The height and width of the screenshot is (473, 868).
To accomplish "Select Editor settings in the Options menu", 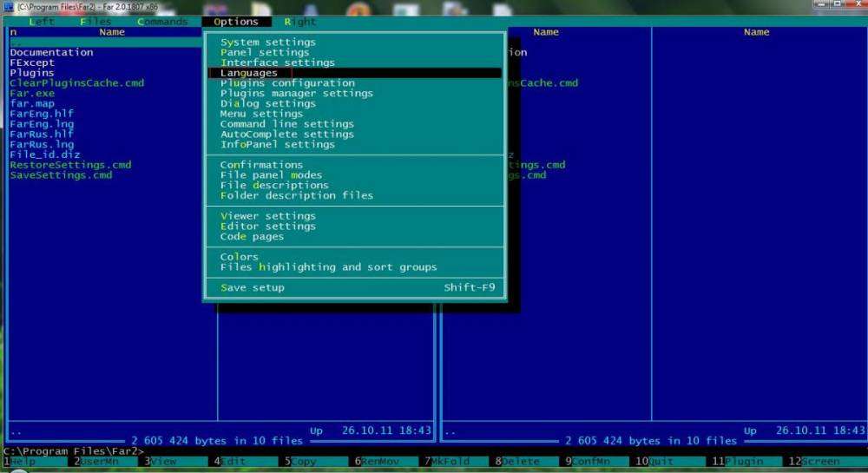I will tap(267, 227).
